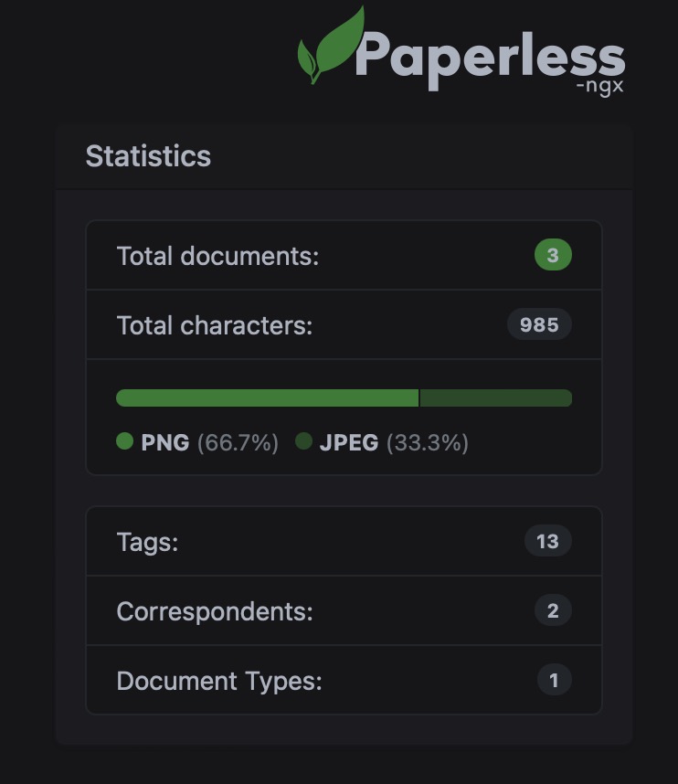Image resolution: width=678 pixels, height=784 pixels.
Task: Click the green PNG legend dot
Action: click(126, 442)
